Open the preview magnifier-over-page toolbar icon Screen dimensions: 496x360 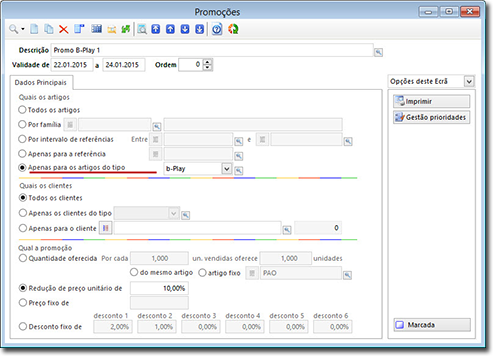[142, 29]
